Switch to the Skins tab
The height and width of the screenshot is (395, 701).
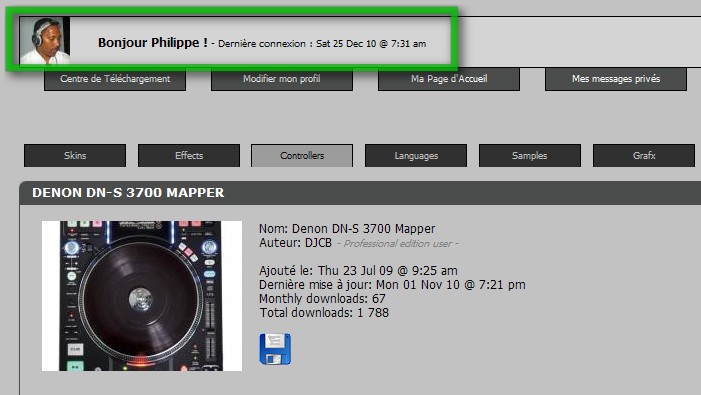point(75,155)
